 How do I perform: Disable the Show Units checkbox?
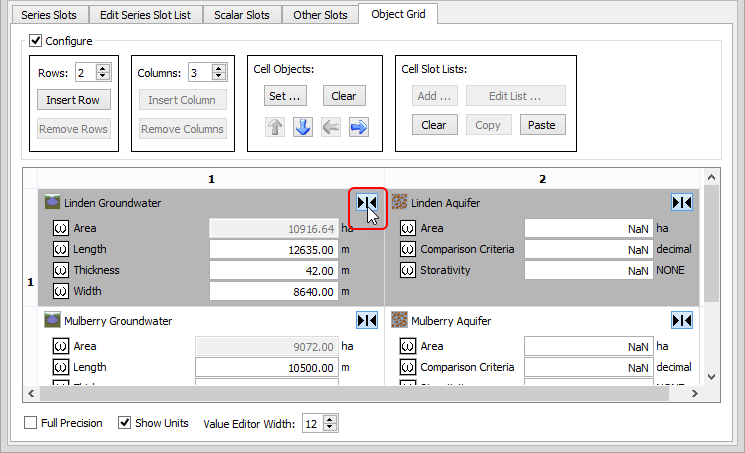click(125, 423)
